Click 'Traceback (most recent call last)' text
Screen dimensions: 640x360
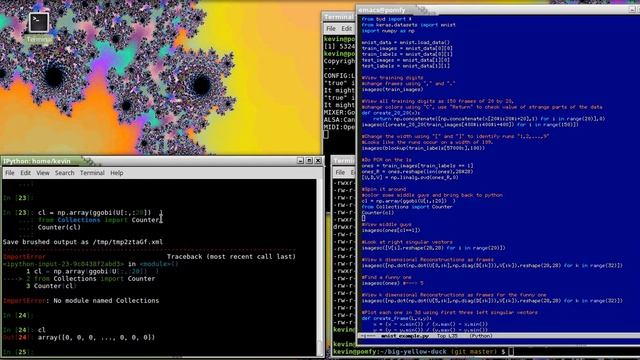(x=231, y=256)
